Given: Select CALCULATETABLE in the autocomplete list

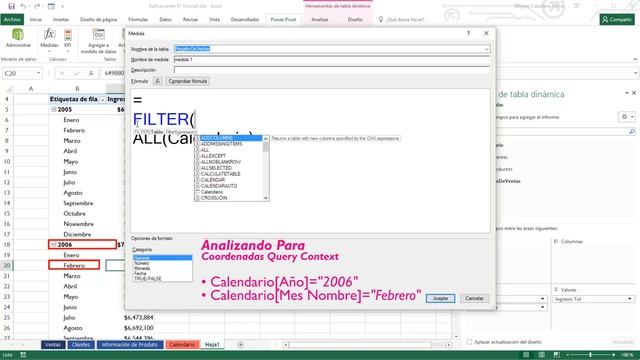Looking at the screenshot, I should [x=220, y=174].
